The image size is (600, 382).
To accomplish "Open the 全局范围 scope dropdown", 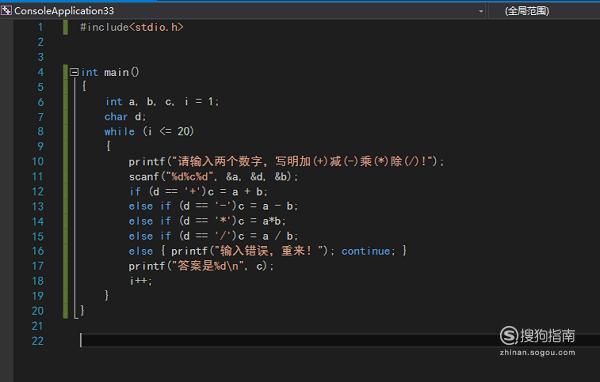I will 527,11.
